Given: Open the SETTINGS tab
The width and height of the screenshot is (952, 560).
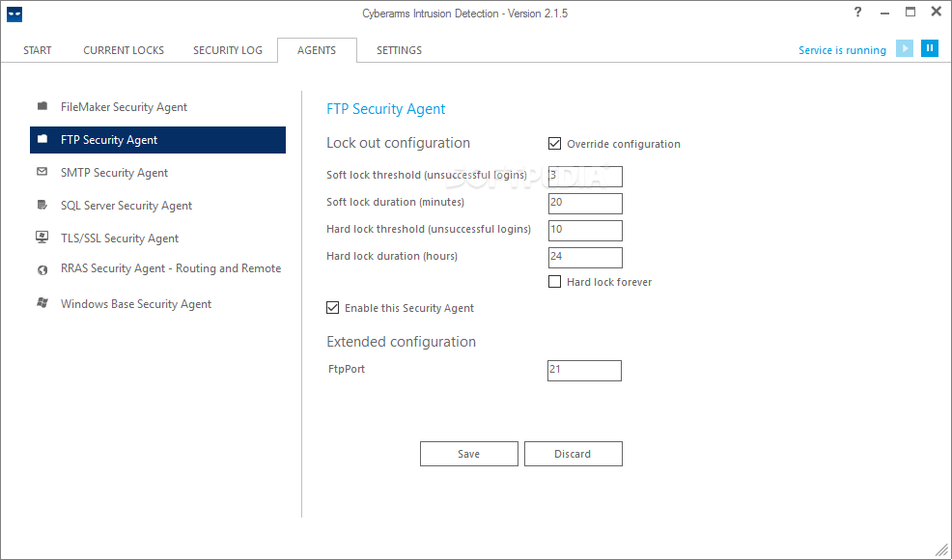Looking at the screenshot, I should pyautogui.click(x=399, y=50).
